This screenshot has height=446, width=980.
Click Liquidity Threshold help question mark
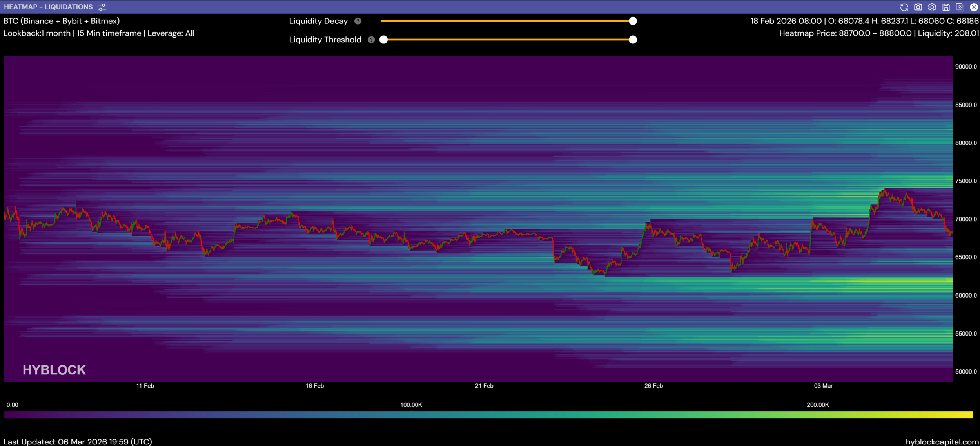tap(371, 40)
